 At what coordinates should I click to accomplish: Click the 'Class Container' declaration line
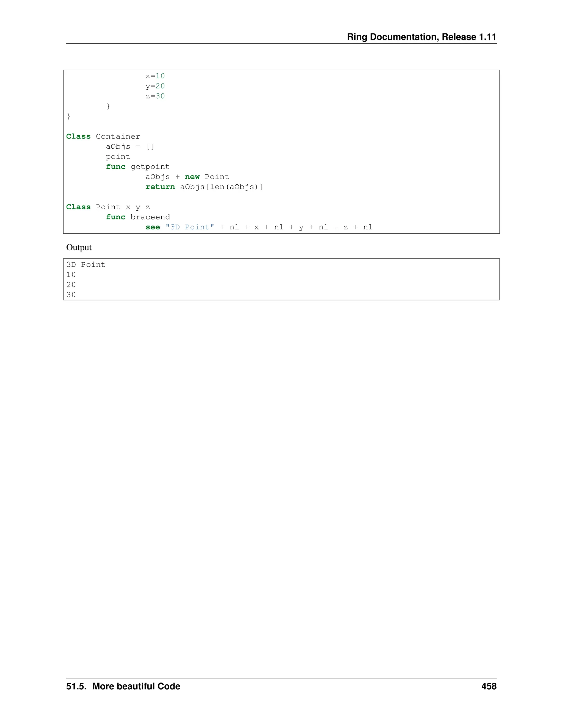pos(103,136)
